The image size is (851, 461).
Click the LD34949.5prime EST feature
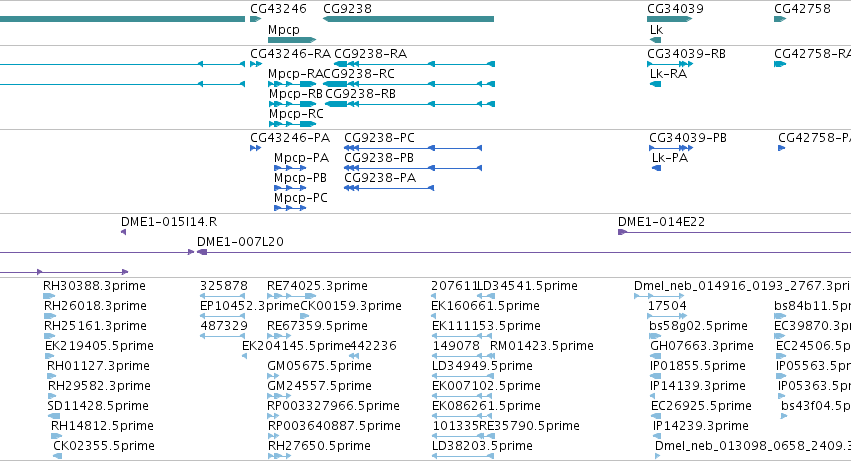pyautogui.click(x=463, y=376)
